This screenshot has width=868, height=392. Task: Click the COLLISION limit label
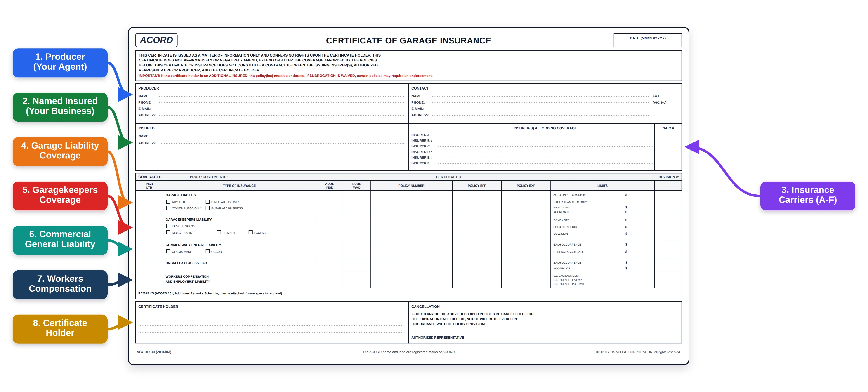[560, 234]
